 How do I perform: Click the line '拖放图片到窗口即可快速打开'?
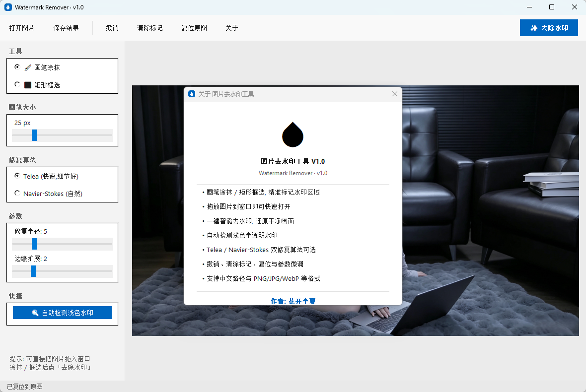point(248,206)
